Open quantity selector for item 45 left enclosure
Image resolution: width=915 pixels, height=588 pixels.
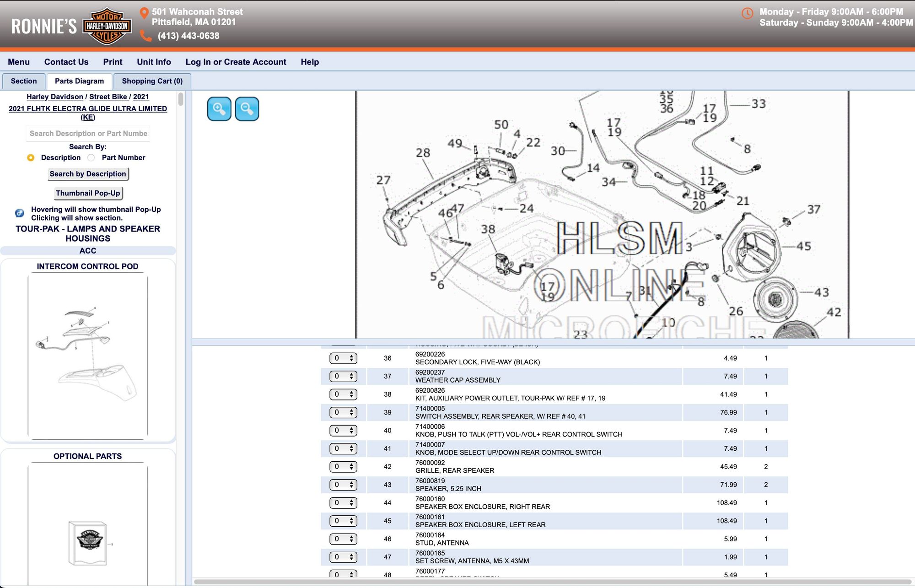pyautogui.click(x=343, y=521)
